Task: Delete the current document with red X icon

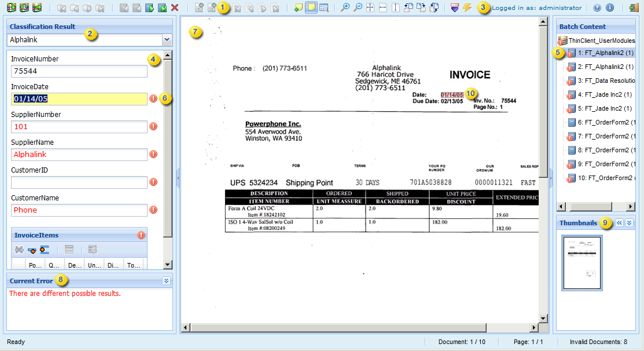Action: 174,8
